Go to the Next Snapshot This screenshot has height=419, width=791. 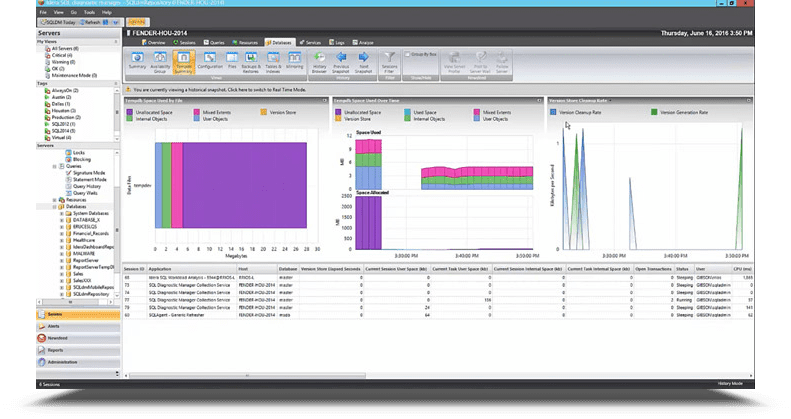(363, 62)
